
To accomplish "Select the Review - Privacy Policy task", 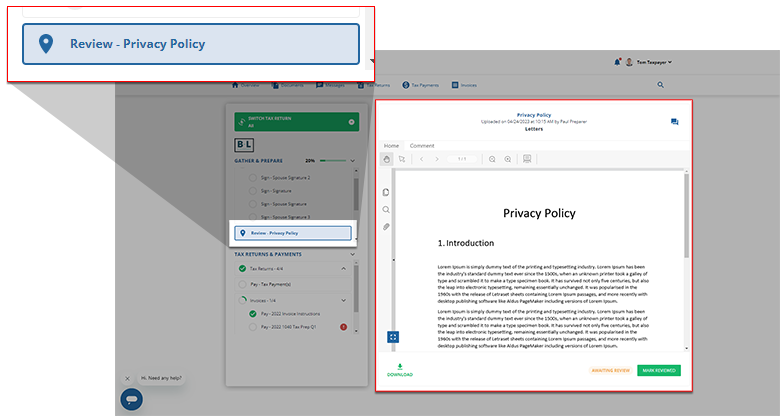I will click(292, 233).
